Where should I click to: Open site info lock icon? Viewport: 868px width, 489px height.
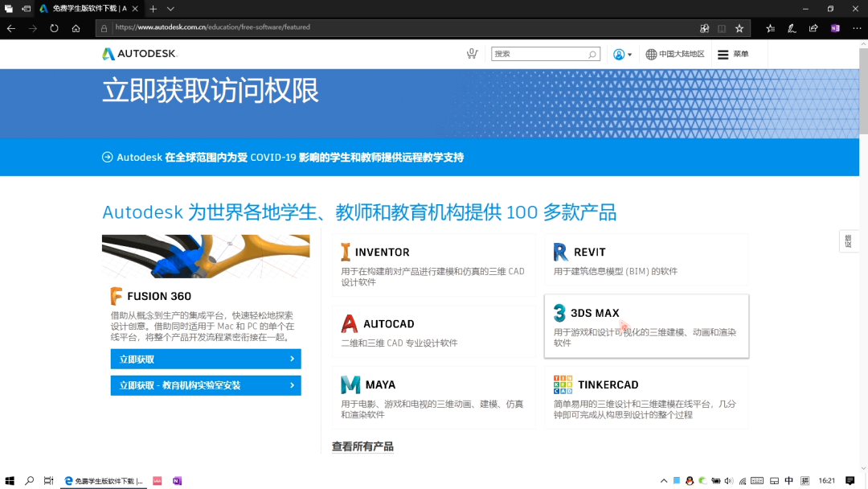click(104, 28)
